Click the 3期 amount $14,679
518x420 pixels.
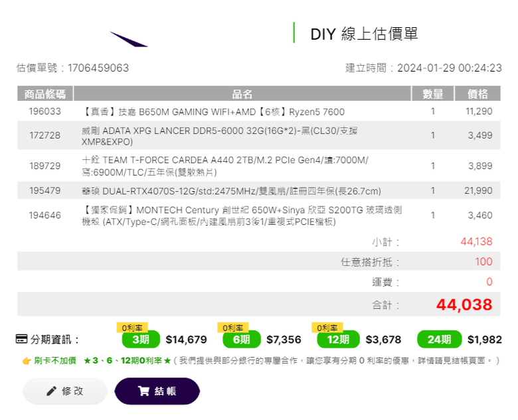click(x=187, y=340)
